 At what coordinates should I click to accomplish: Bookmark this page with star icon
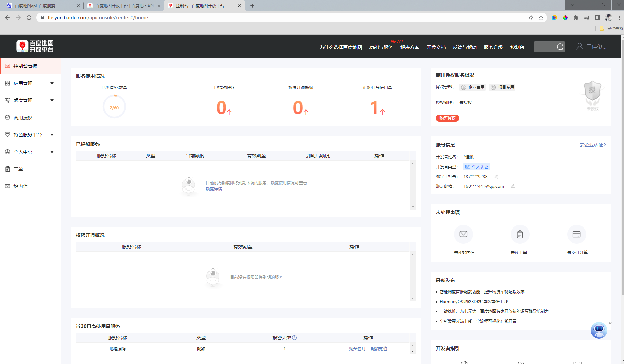541,18
